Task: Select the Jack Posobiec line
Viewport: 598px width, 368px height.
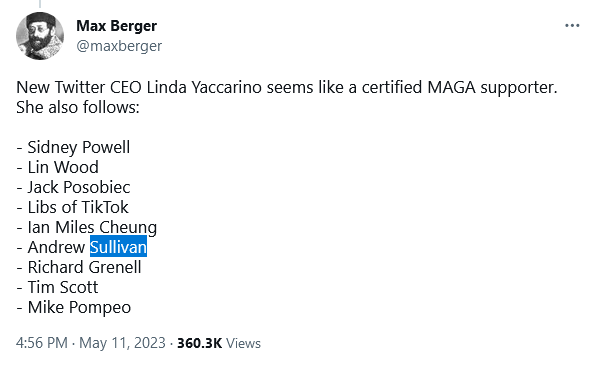Action: (73, 187)
